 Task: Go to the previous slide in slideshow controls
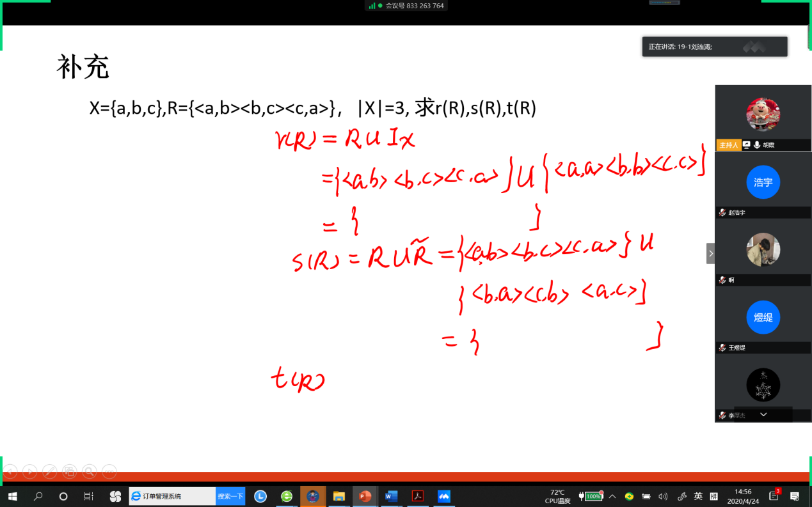click(x=10, y=472)
